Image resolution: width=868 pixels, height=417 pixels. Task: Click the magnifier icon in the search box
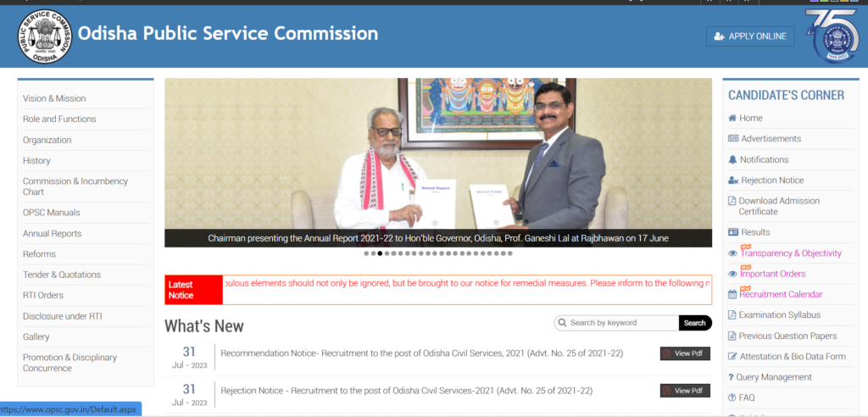point(563,323)
